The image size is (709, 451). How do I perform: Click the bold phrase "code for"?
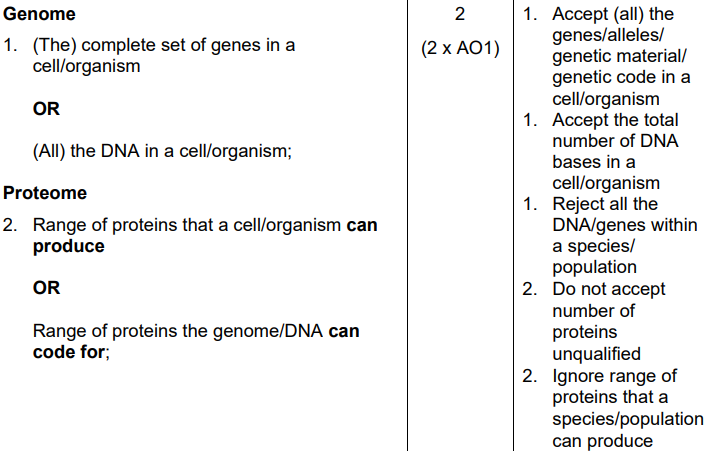pos(69,351)
